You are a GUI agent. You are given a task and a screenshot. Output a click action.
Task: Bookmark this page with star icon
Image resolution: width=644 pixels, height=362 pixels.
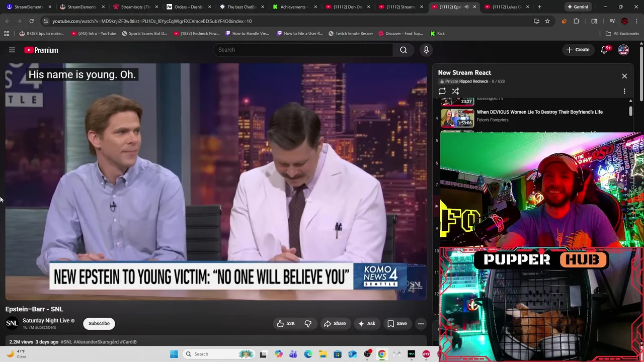pyautogui.click(x=547, y=21)
